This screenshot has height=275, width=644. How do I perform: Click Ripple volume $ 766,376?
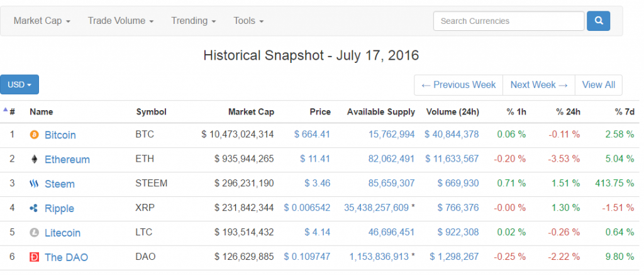pos(458,208)
